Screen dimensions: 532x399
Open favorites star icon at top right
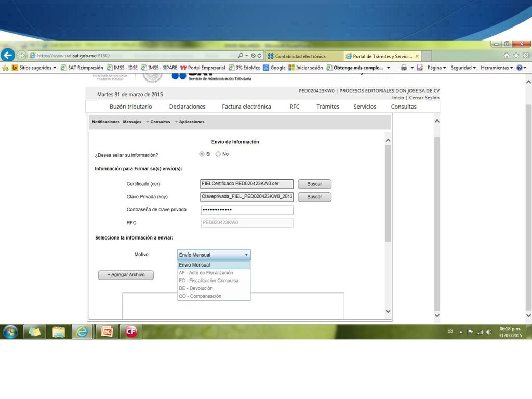click(516, 55)
